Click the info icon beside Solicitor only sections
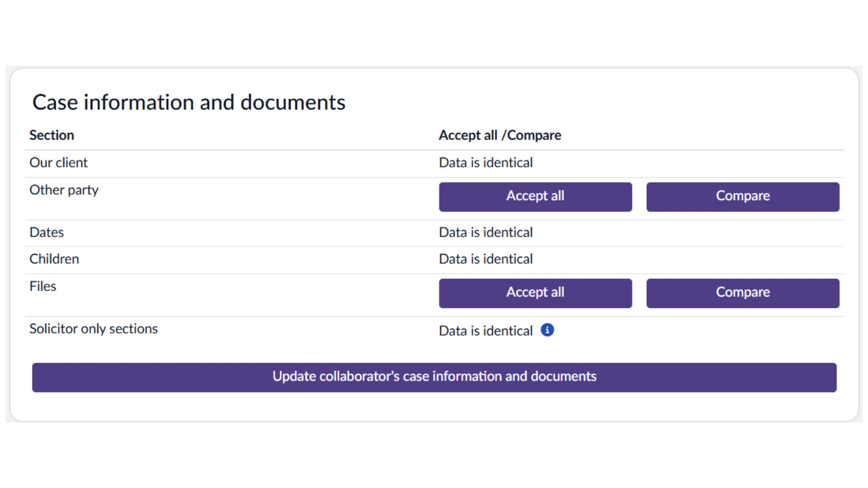This screenshot has width=868, height=488. [547, 330]
